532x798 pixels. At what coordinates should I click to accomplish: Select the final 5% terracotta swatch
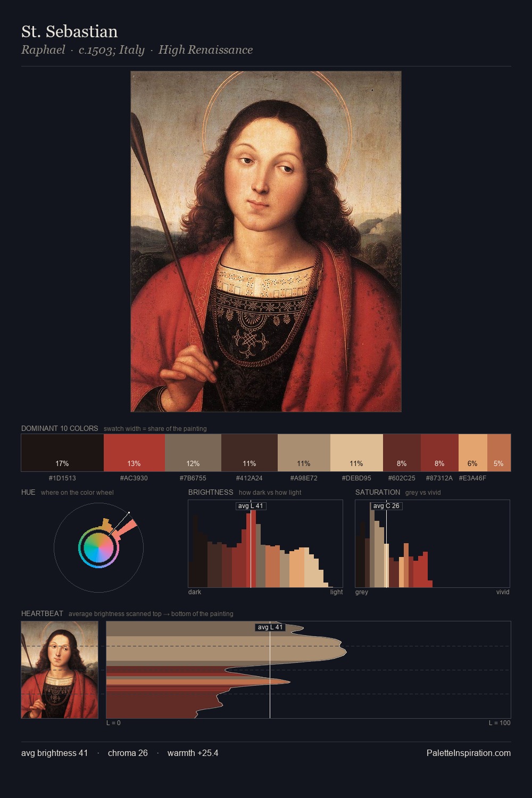click(498, 453)
